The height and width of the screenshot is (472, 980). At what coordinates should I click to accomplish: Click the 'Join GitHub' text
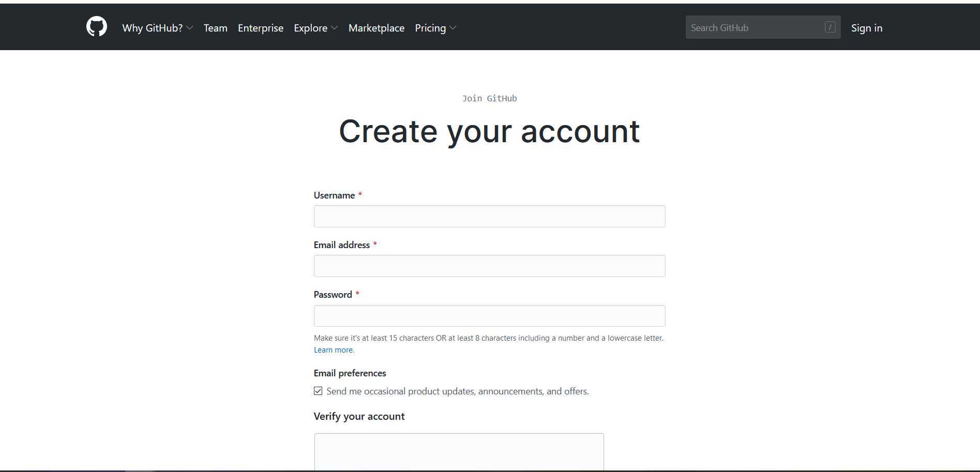(x=489, y=98)
